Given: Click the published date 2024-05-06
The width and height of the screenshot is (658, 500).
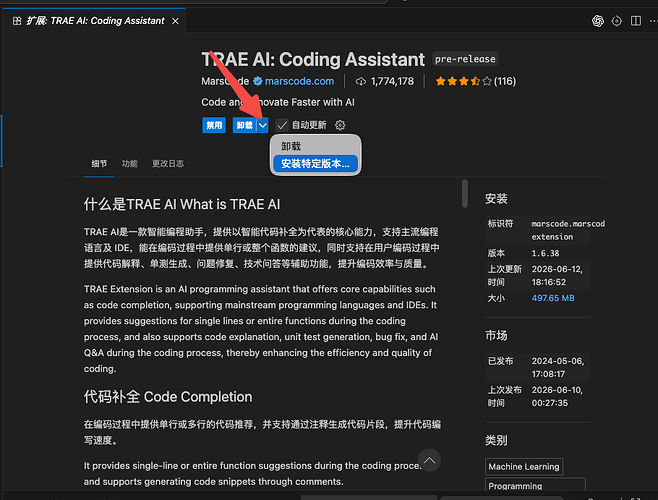Looking at the screenshot, I should [x=558, y=367].
